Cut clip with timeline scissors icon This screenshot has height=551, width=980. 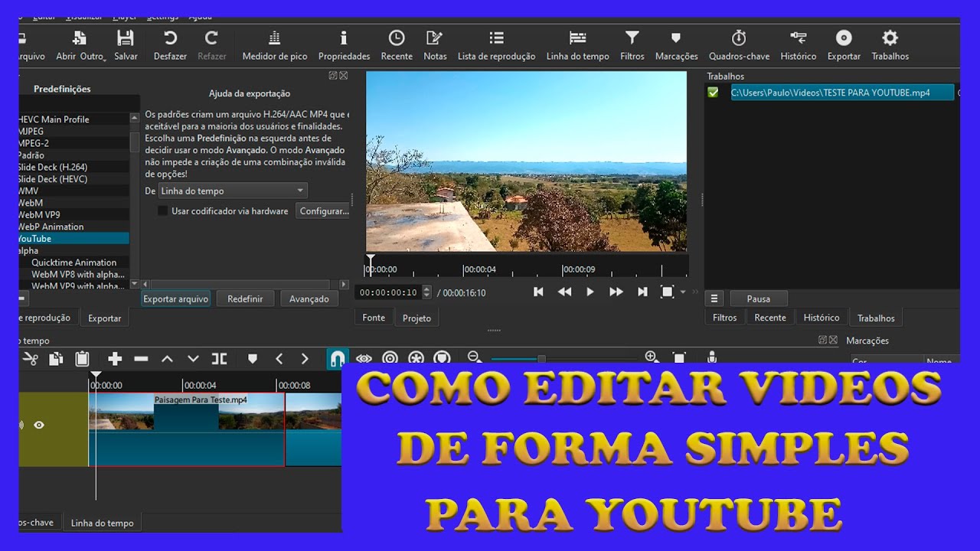[31, 358]
